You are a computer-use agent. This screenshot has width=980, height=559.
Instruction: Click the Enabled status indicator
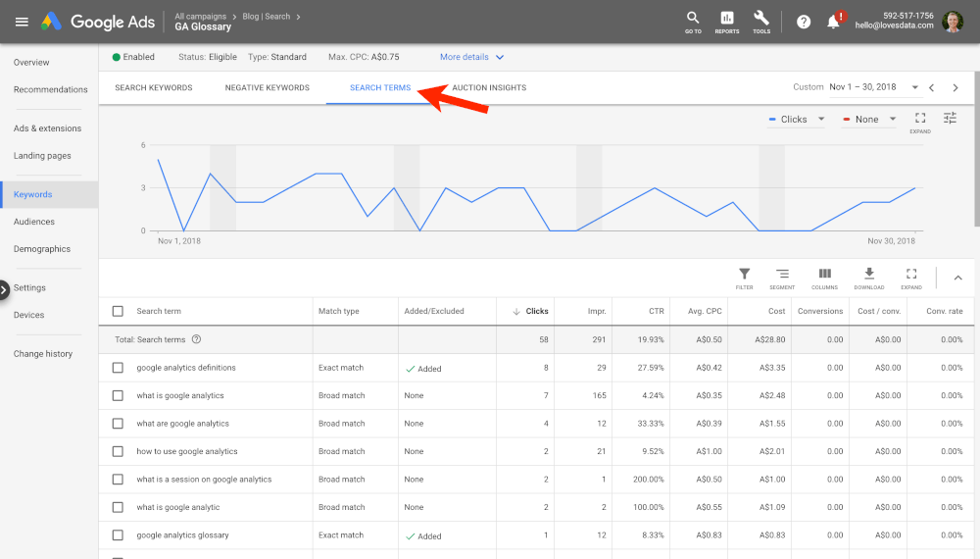point(133,57)
